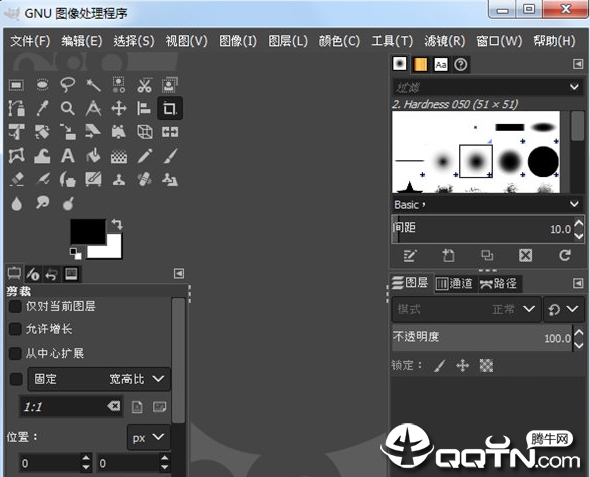Open the 滤镜(R) menu
This screenshot has width=590, height=477.
[445, 41]
